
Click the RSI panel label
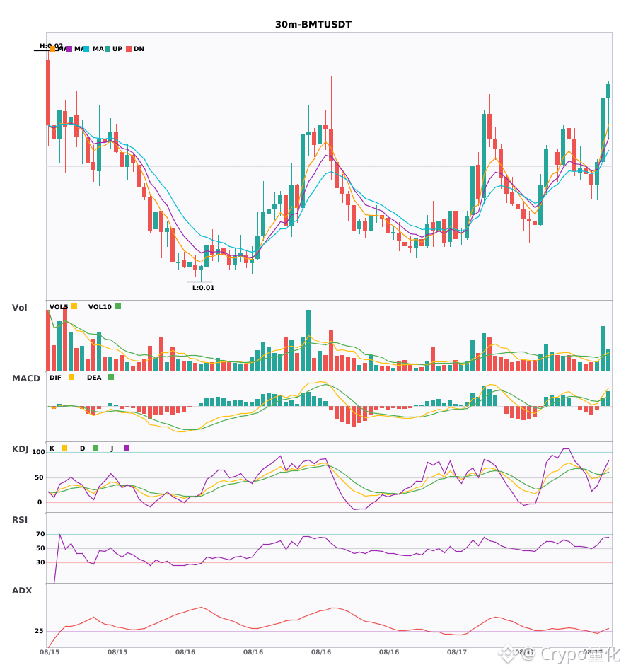pyautogui.click(x=20, y=520)
